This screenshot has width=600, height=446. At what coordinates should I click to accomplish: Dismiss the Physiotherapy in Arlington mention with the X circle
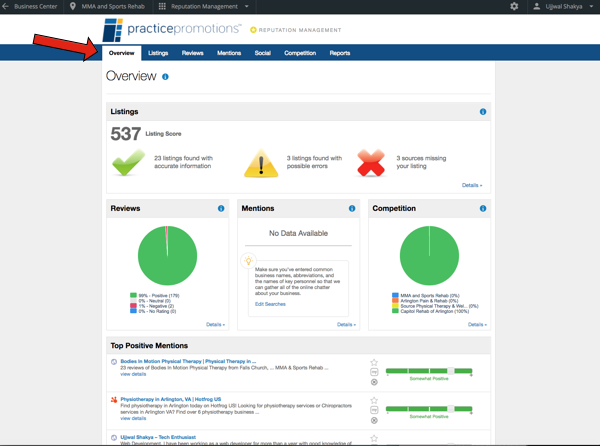(374, 420)
